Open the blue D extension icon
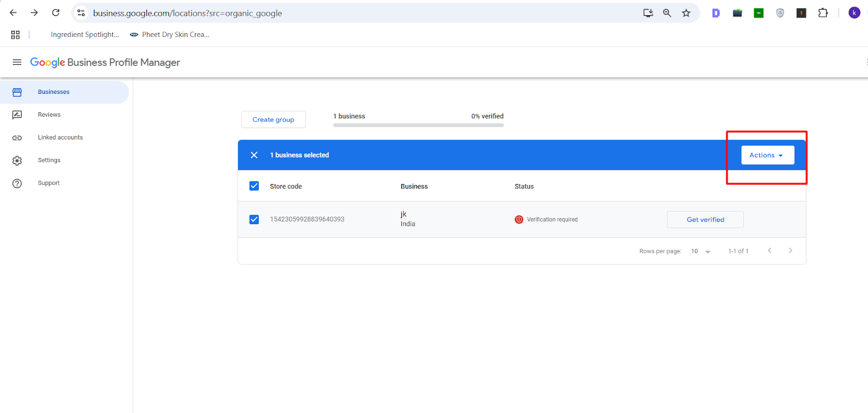The width and height of the screenshot is (868, 413). click(716, 13)
